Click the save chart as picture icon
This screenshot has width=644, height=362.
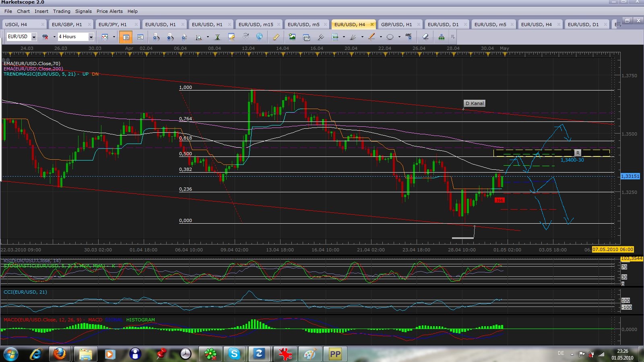coord(292,37)
